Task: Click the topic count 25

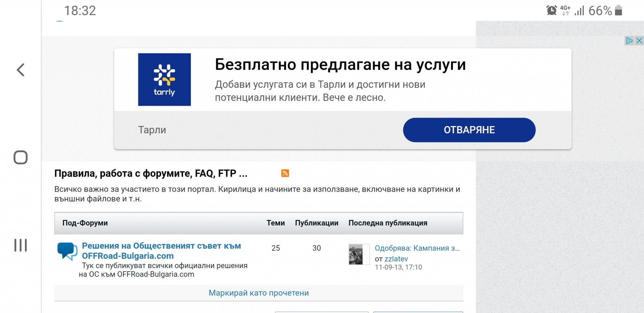Action: pyautogui.click(x=276, y=248)
